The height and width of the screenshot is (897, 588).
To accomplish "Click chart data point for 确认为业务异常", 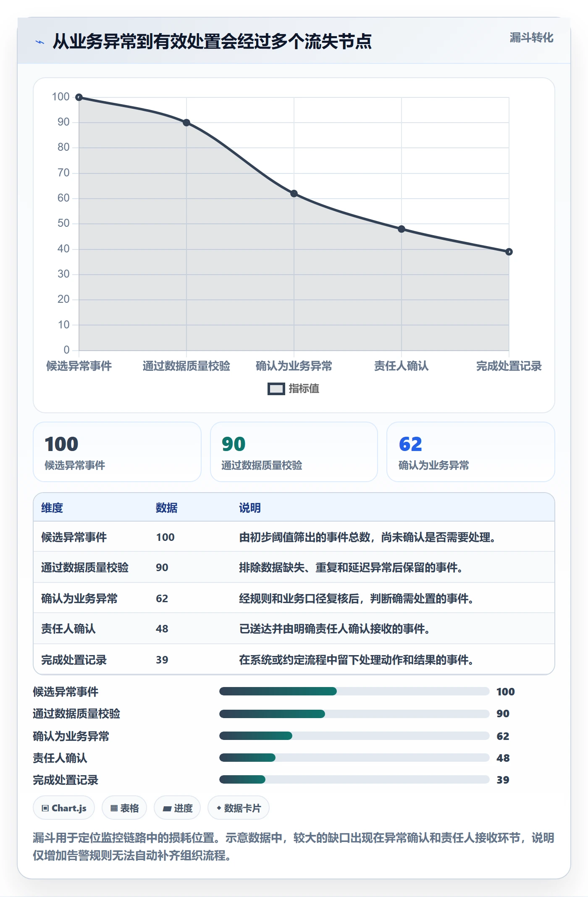I will [x=294, y=194].
